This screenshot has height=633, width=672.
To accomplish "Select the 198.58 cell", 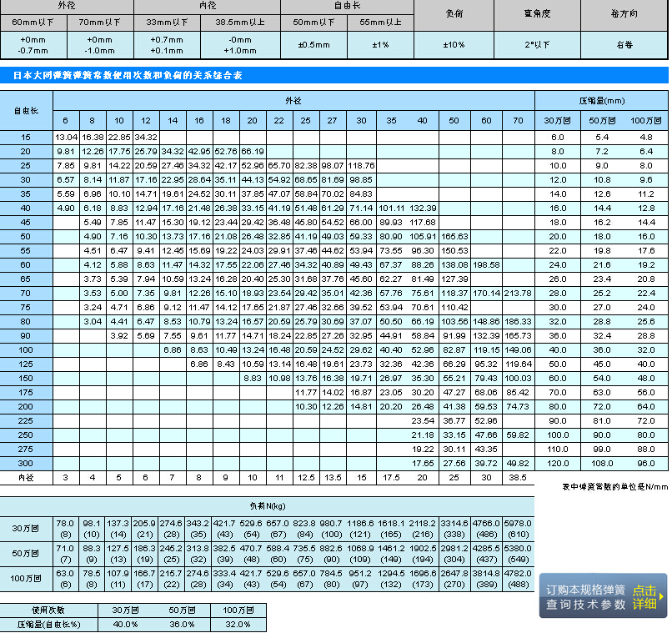I will (x=486, y=265).
